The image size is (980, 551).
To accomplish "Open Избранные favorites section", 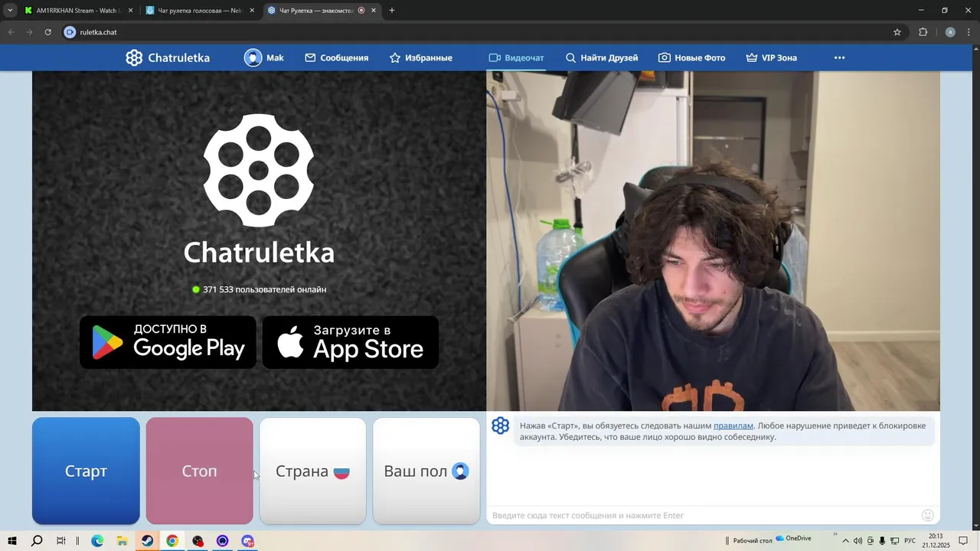I will pyautogui.click(x=421, y=57).
